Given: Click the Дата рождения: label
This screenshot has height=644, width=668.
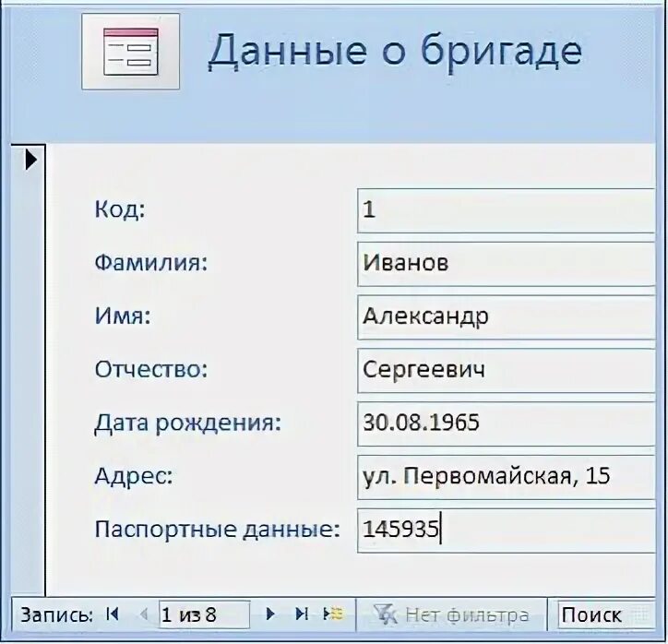Looking at the screenshot, I should (188, 423).
